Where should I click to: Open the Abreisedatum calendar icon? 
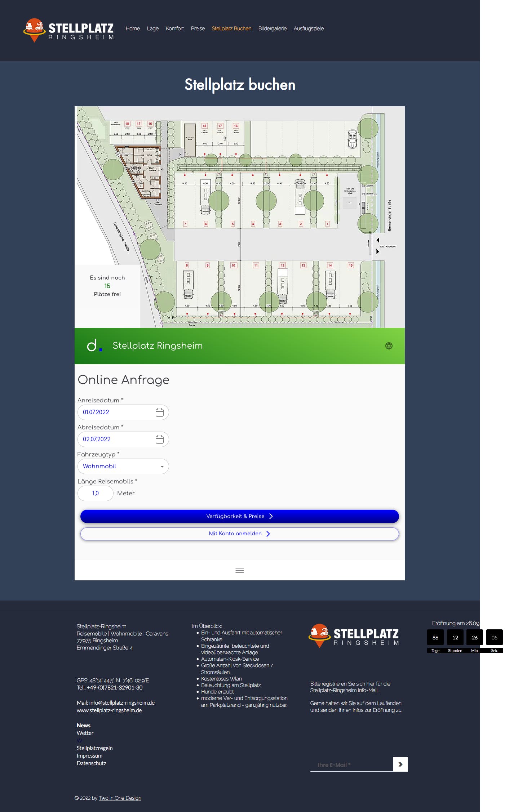coord(160,440)
